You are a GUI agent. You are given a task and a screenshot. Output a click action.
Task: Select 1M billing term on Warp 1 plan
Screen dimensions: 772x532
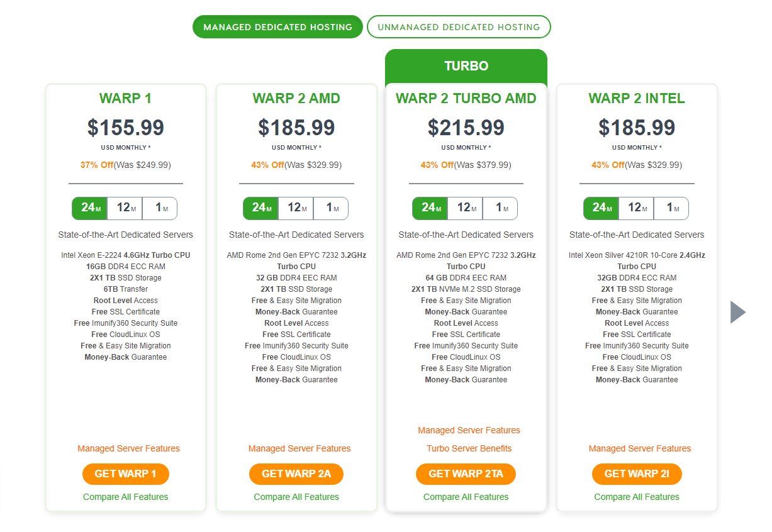(x=160, y=208)
